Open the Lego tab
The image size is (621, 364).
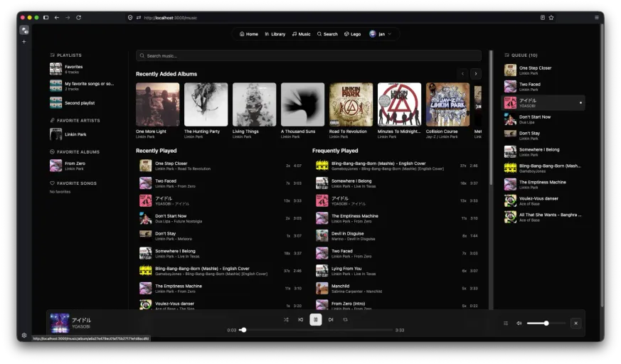tap(353, 34)
